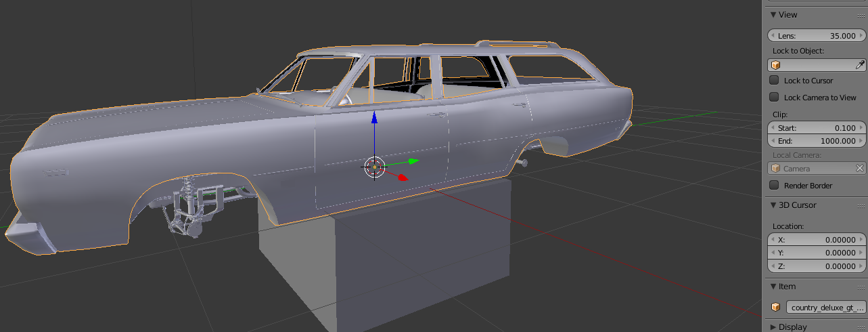The image size is (868, 332).
Task: Increase 3D Cursor X with right arrow
Action: [861, 240]
